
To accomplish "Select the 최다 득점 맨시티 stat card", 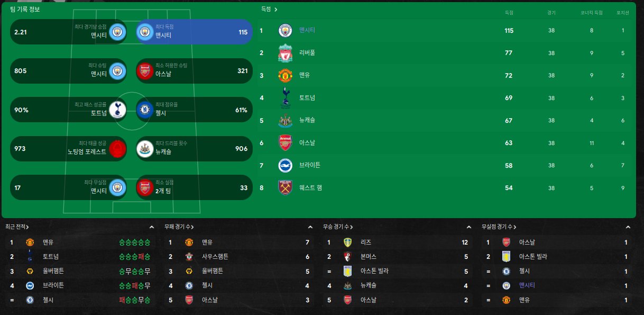I will (x=194, y=32).
